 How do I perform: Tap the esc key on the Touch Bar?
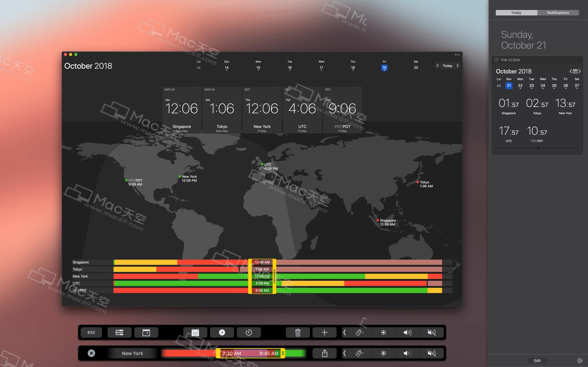(91, 332)
